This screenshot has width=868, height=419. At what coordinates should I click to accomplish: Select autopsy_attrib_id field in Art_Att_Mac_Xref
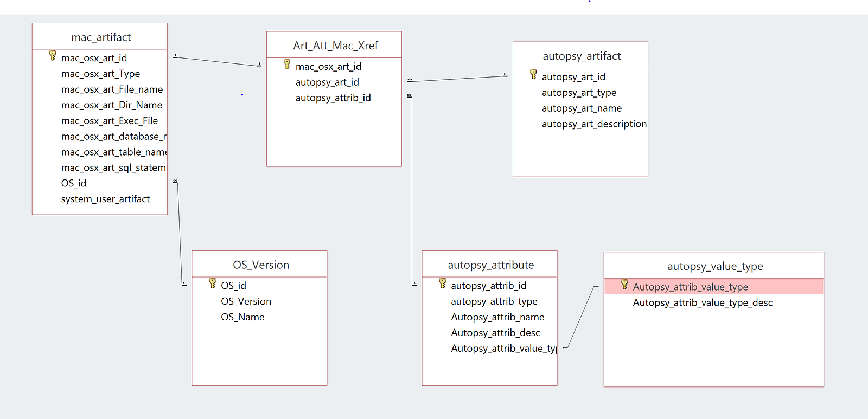click(334, 98)
